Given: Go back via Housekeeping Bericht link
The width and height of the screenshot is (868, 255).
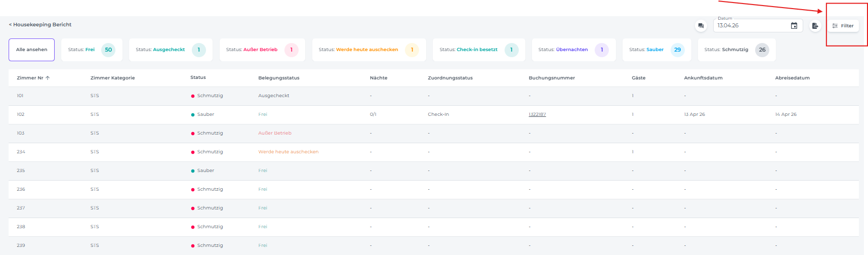Looking at the screenshot, I should coord(40,24).
